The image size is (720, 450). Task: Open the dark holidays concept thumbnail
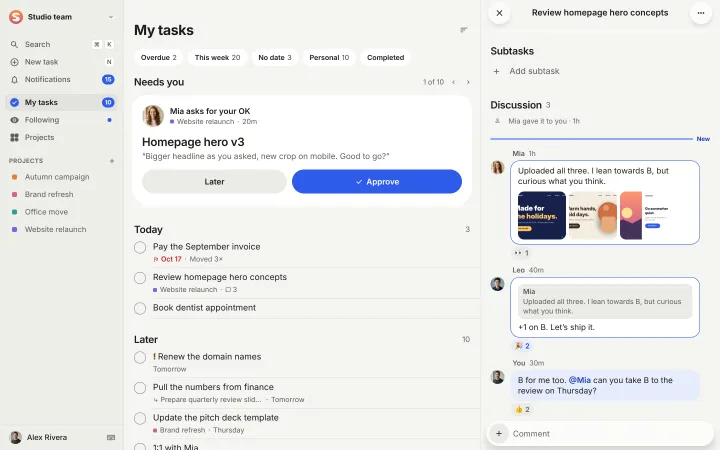click(x=542, y=215)
